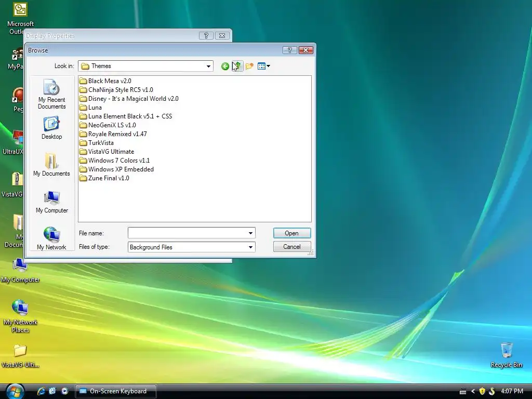Select the NeoGeniX LS v1.0 folder
Screen dimensions: 532x399
(x=108, y=125)
